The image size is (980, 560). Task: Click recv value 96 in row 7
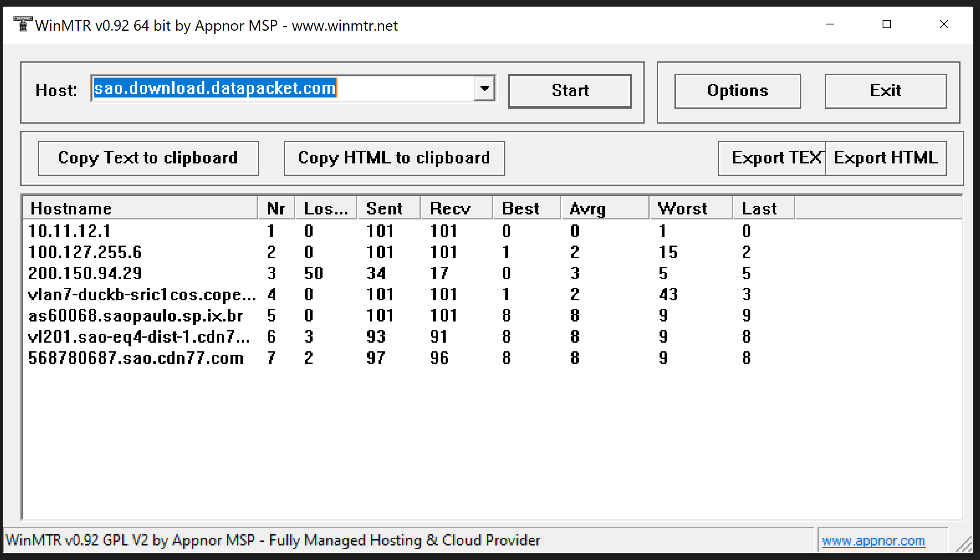point(439,358)
